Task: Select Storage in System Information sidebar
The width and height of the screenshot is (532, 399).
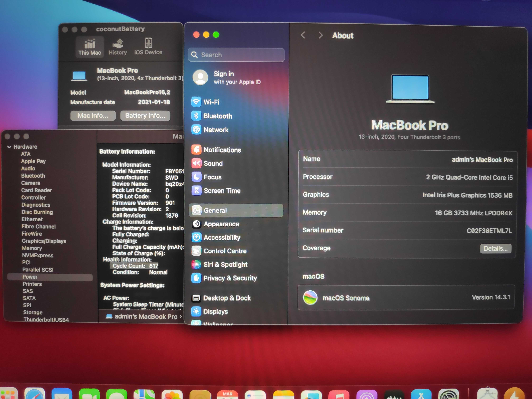Action: point(33,312)
